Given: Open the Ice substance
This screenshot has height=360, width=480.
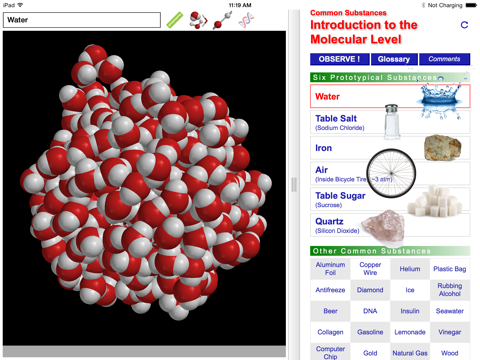Looking at the screenshot, I should tap(410, 290).
